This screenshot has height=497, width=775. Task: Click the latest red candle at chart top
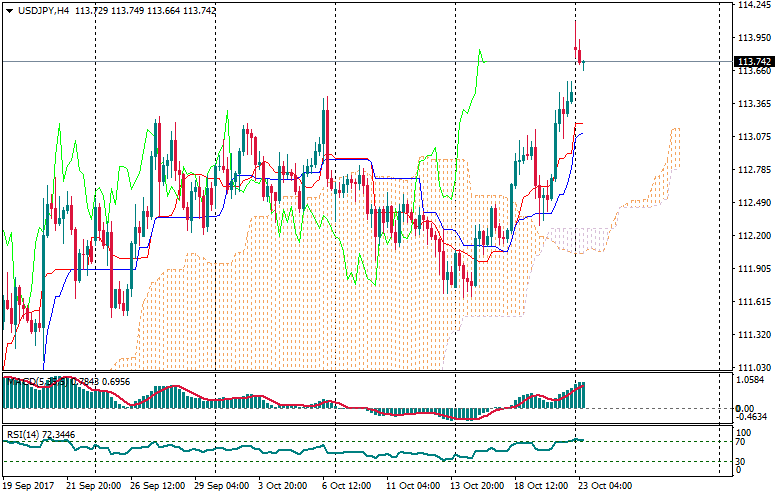pos(579,53)
